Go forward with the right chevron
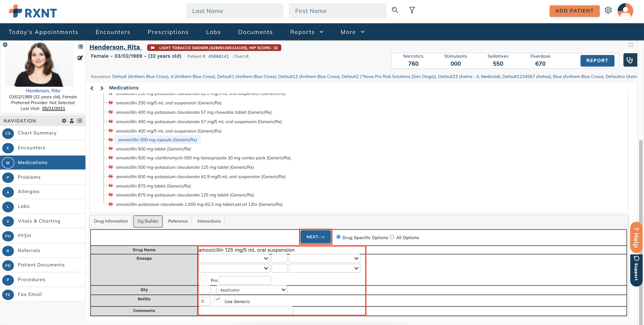This screenshot has height=325, width=644. pos(102,88)
